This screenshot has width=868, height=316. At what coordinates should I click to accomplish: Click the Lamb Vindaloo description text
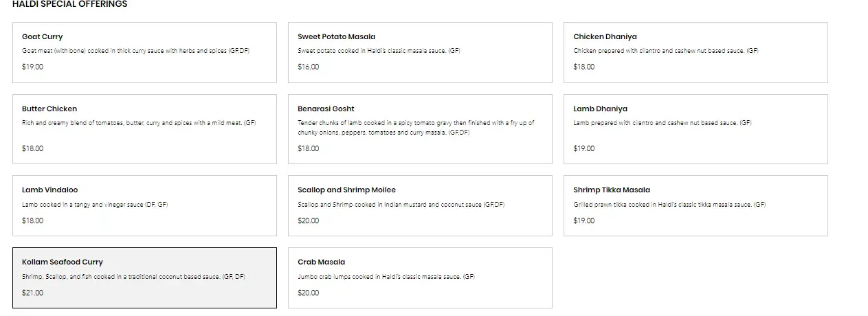[95, 205]
